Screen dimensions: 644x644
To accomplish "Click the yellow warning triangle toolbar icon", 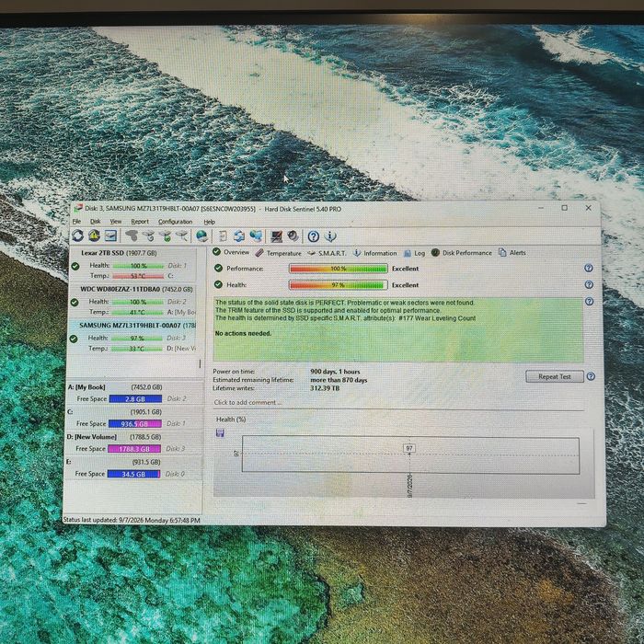I will 95,236.
